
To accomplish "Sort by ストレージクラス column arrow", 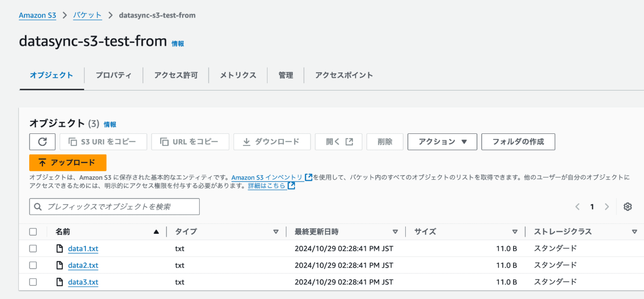I will [x=634, y=232].
